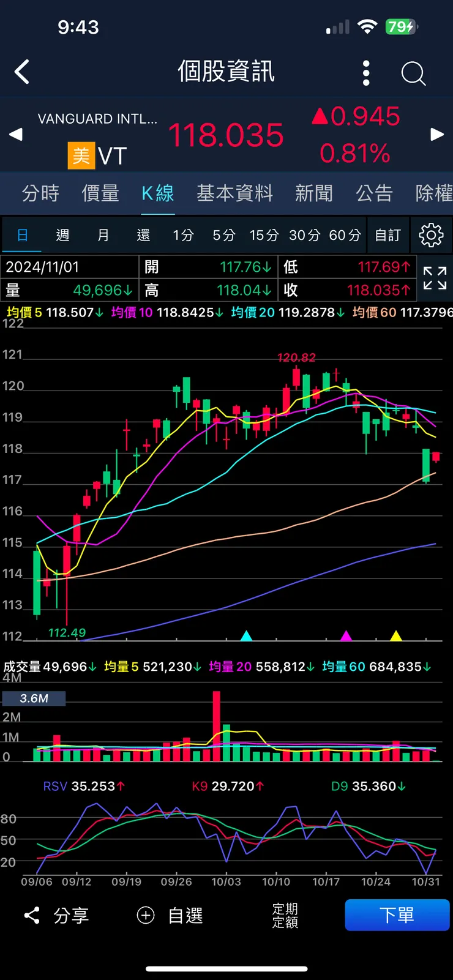Select the 月 monthly interval
The image size is (453, 980).
coord(103,235)
